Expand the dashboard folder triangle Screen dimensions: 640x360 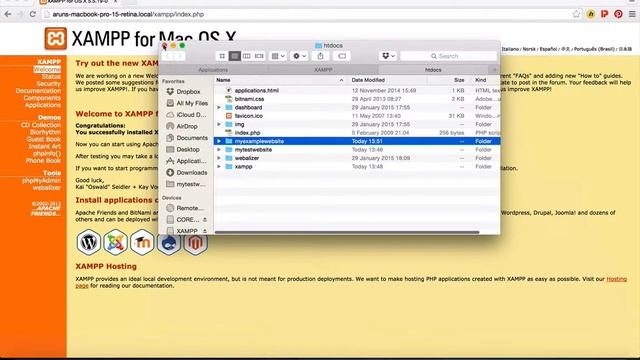(219, 107)
